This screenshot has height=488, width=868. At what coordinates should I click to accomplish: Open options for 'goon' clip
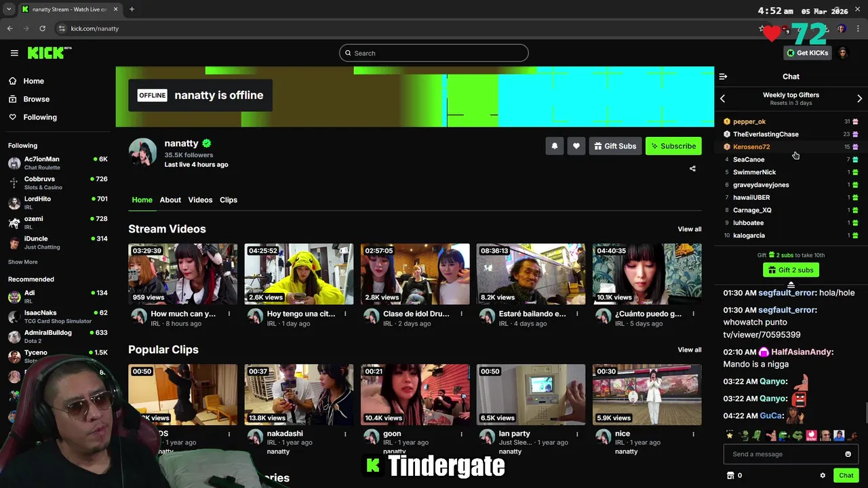tap(461, 434)
